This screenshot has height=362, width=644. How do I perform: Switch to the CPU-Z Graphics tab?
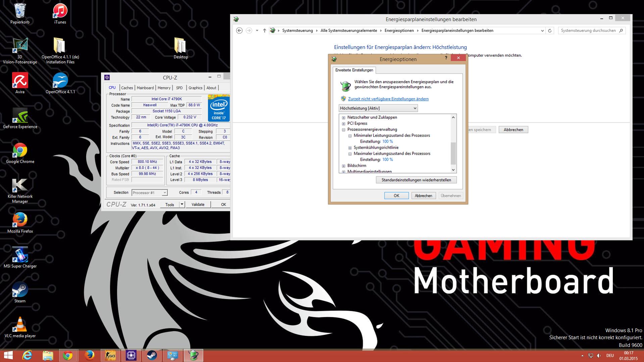[x=195, y=88]
